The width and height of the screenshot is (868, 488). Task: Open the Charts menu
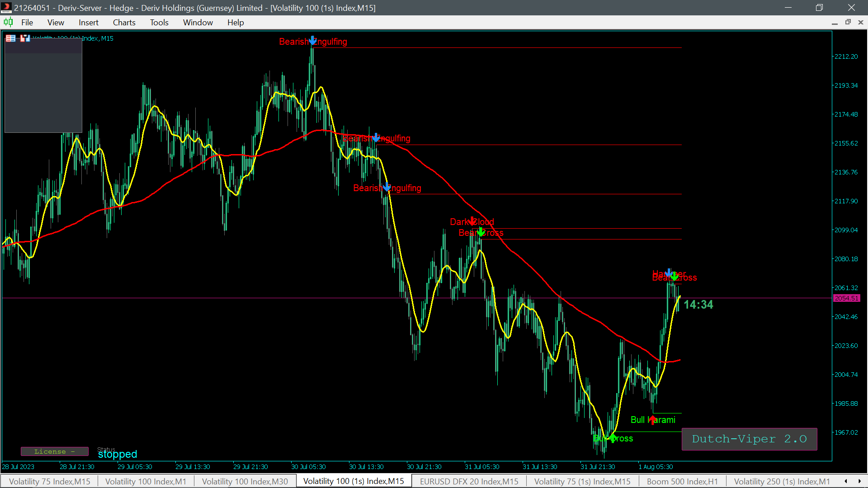click(x=124, y=22)
